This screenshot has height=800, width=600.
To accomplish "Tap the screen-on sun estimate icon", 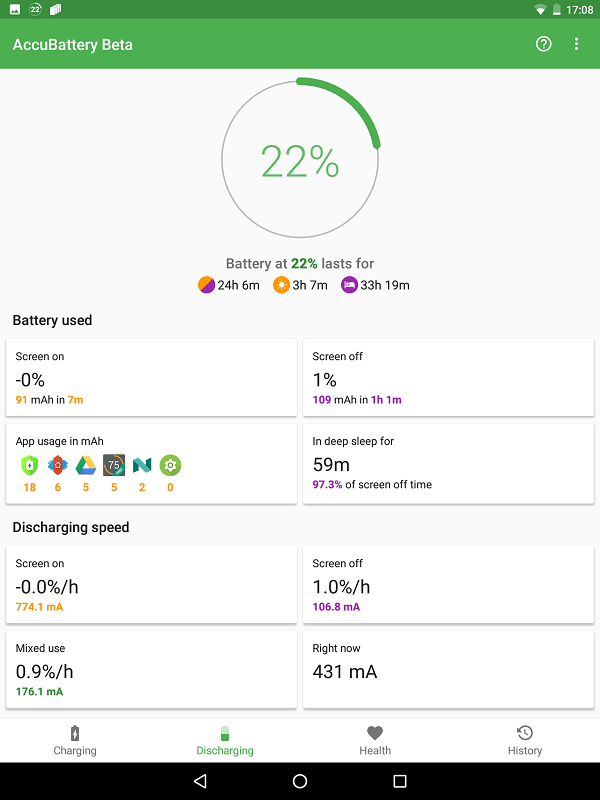I will click(281, 285).
